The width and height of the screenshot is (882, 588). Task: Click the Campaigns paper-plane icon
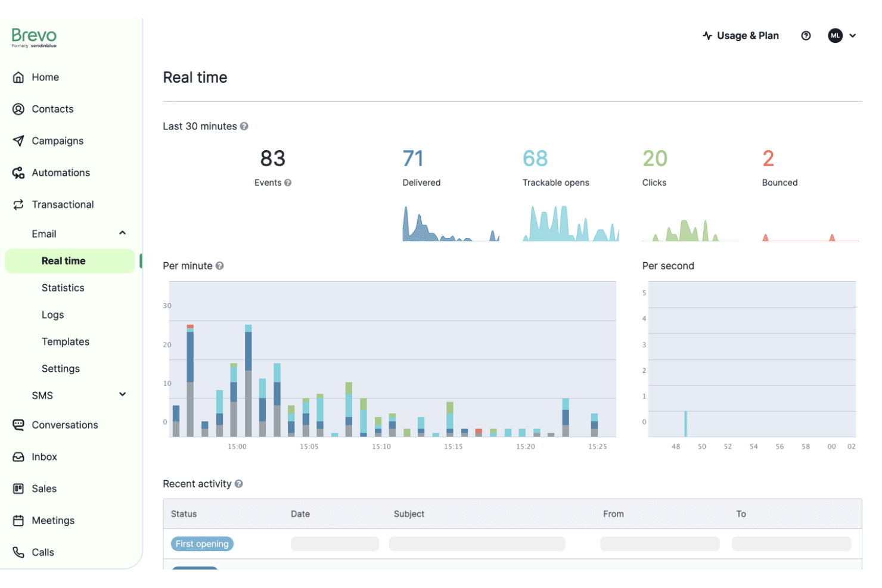tap(18, 141)
